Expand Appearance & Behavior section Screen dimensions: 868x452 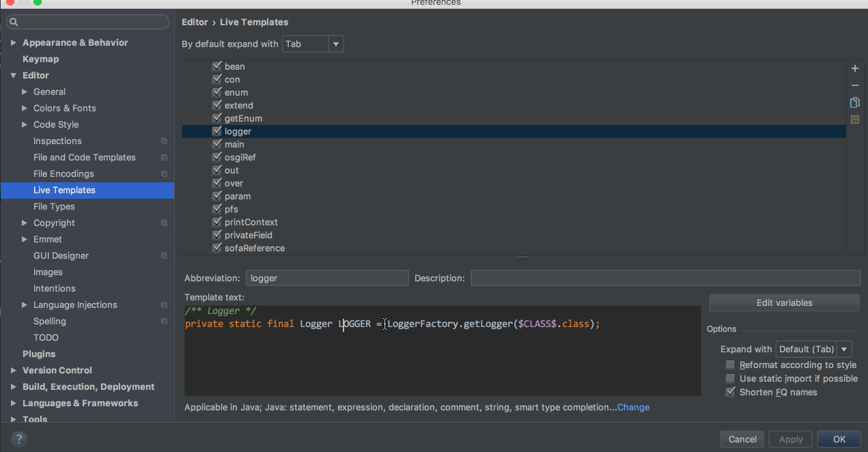click(13, 43)
